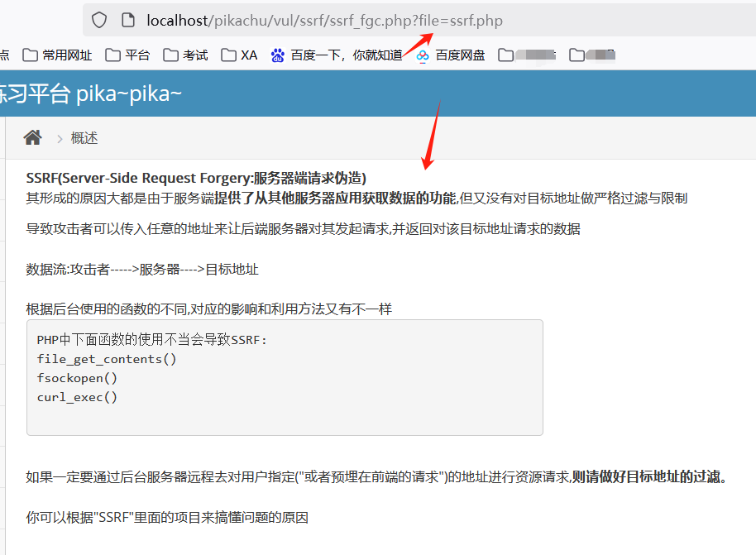Click the Baidu paw logo bookmark icon
Viewport: 756px width, 555px height.
[275, 55]
